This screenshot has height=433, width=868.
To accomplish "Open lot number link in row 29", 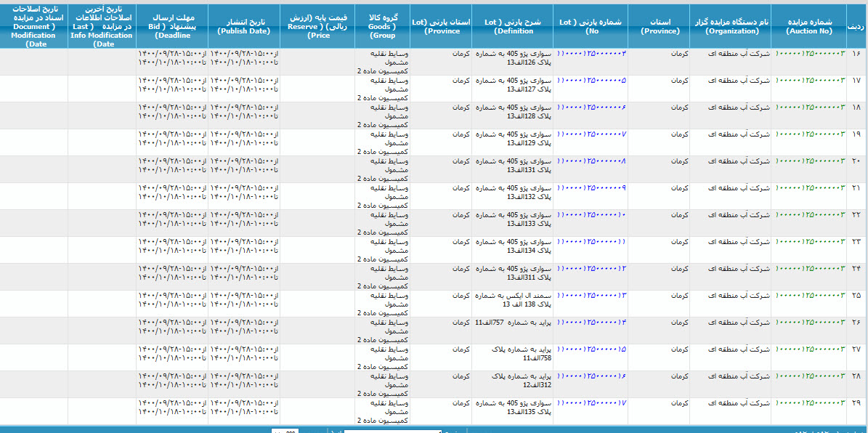I will point(591,403).
